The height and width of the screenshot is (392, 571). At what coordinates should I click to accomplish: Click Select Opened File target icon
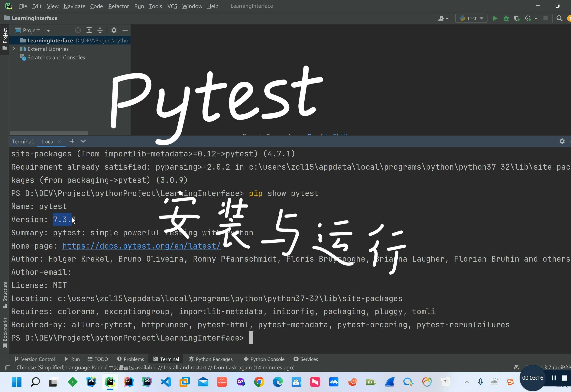click(x=78, y=30)
